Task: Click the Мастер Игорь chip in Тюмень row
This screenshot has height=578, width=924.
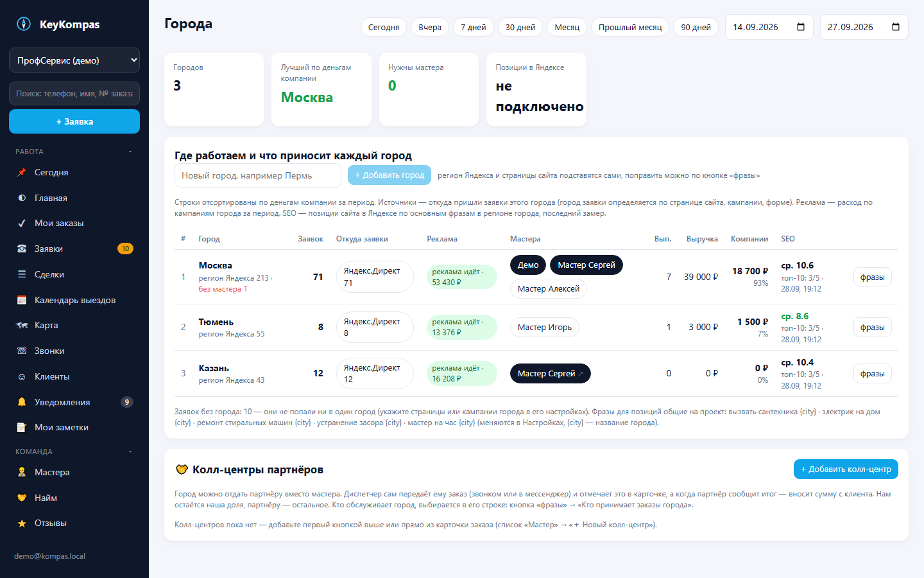Action: click(x=545, y=327)
